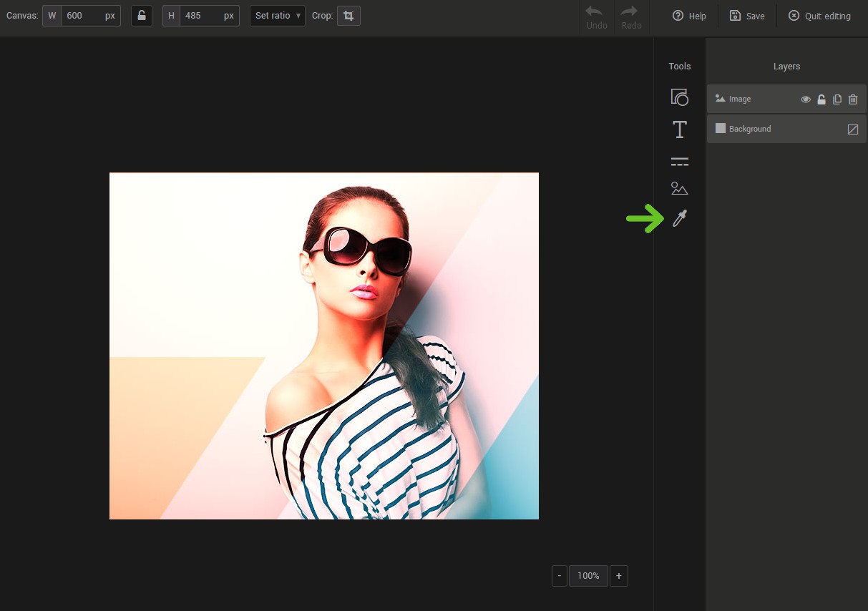Select the Eyedropper color picker tool
This screenshot has width=868, height=611.
tap(680, 219)
